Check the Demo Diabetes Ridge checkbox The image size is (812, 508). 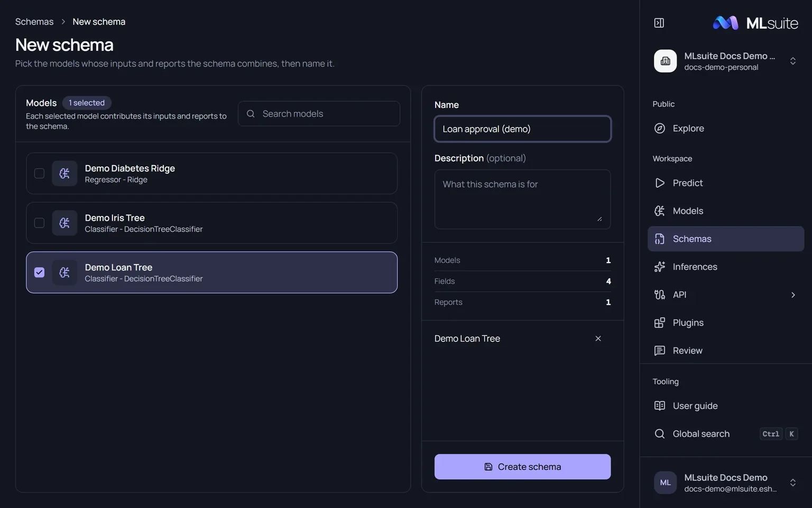(x=39, y=174)
